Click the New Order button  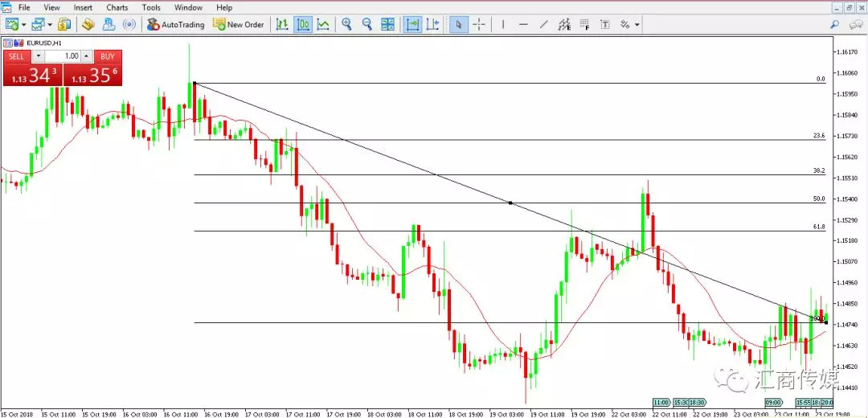tap(240, 24)
